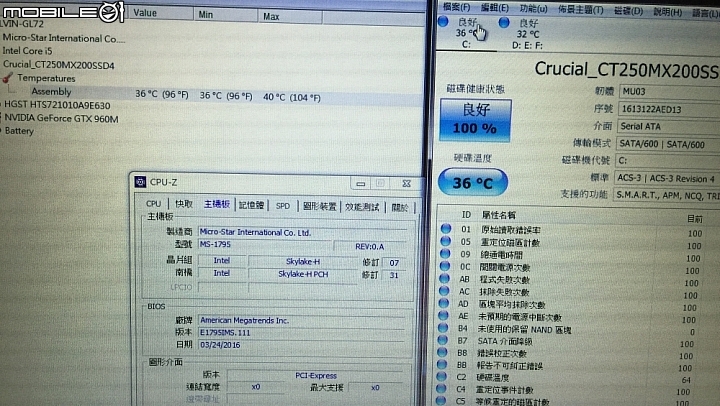Click the serial number field 1613122AED13
720x406 pixels.
point(669,109)
